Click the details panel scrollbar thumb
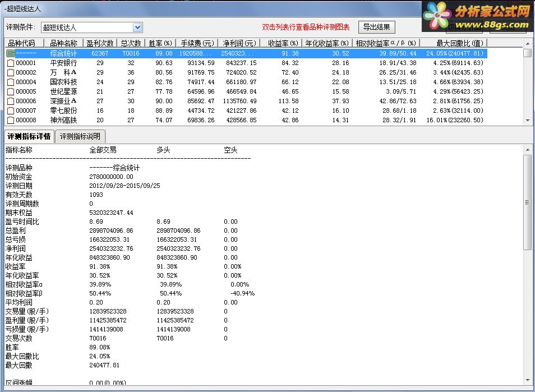 point(528,202)
